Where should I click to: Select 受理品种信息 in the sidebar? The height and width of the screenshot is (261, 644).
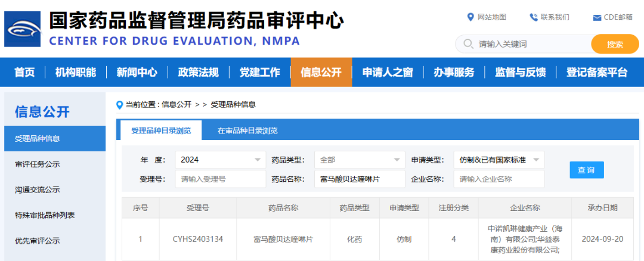pyautogui.click(x=55, y=139)
